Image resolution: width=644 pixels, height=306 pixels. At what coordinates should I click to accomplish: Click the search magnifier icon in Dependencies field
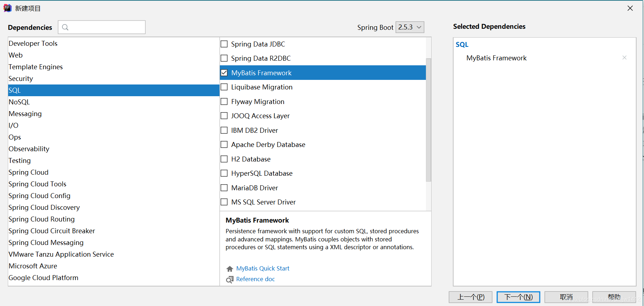[65, 27]
